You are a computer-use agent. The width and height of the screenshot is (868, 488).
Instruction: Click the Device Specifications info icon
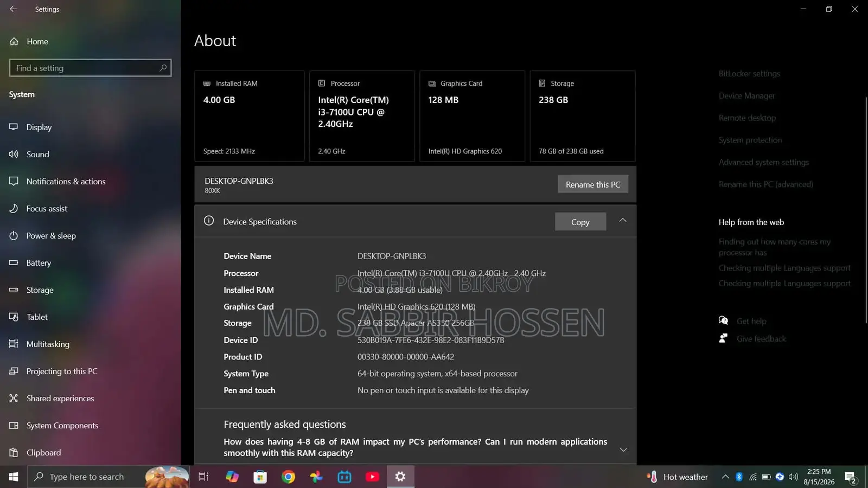pyautogui.click(x=209, y=221)
